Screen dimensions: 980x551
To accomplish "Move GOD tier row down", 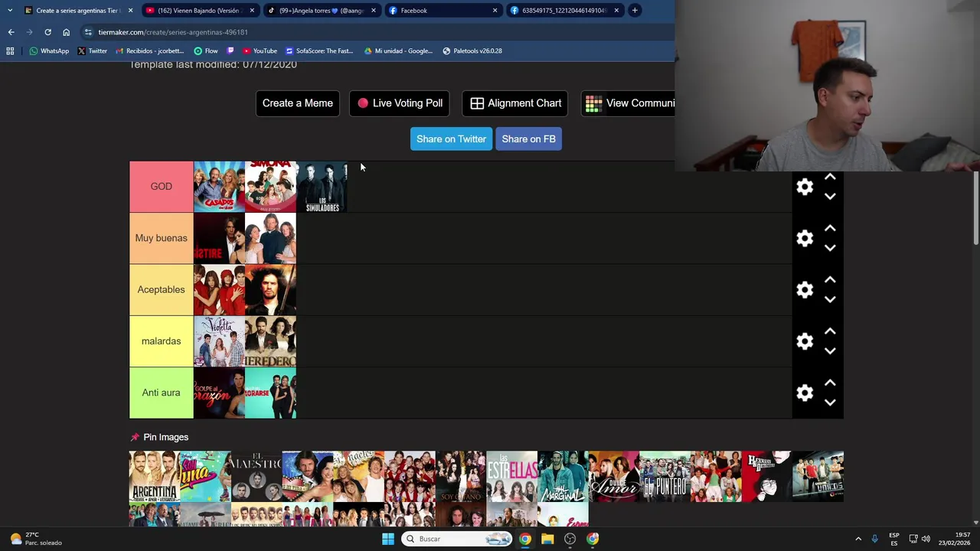I will (830, 197).
